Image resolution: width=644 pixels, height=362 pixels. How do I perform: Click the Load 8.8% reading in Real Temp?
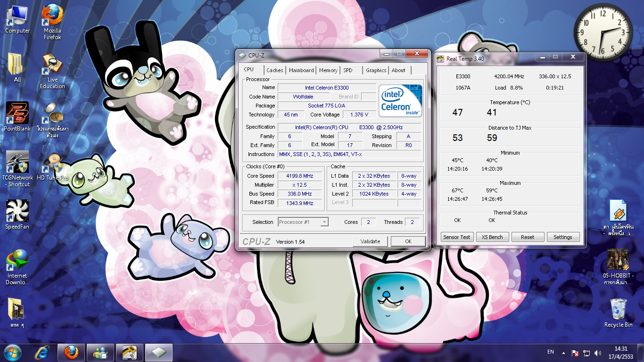(509, 88)
